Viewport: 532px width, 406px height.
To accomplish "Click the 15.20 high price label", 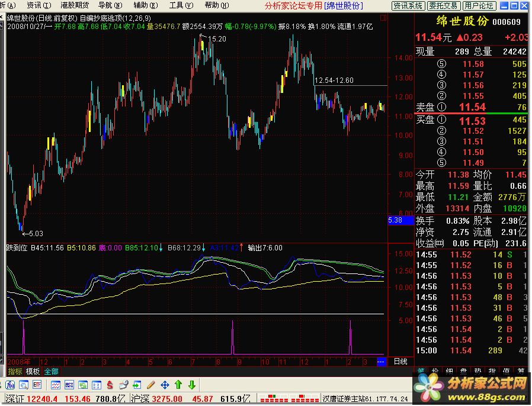I will tap(217, 39).
